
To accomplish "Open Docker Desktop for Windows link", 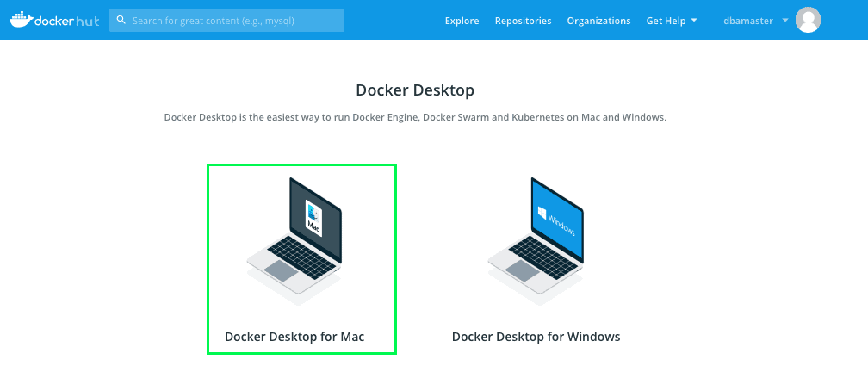I will [x=536, y=337].
